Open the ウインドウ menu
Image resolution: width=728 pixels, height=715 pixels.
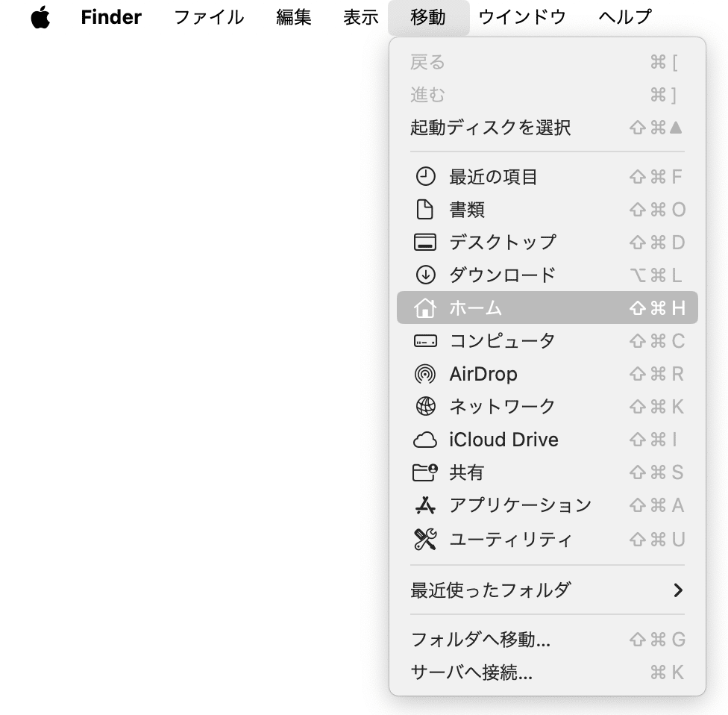[x=522, y=17]
